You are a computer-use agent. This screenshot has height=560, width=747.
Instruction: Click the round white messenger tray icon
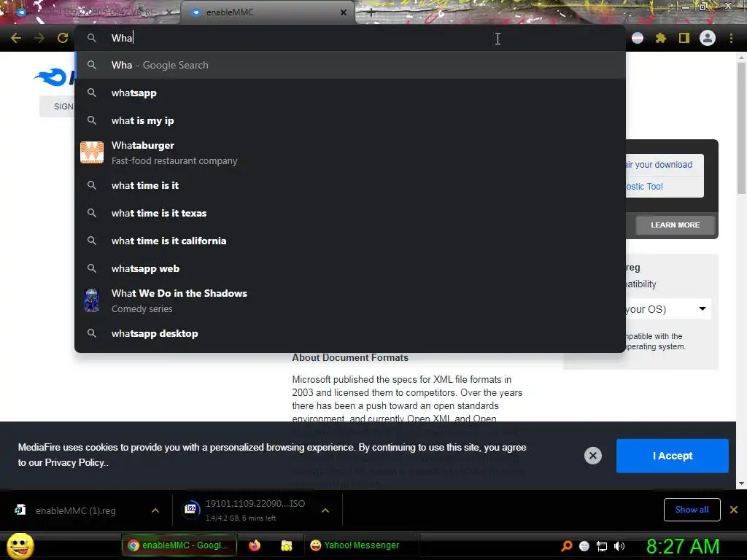click(584, 546)
